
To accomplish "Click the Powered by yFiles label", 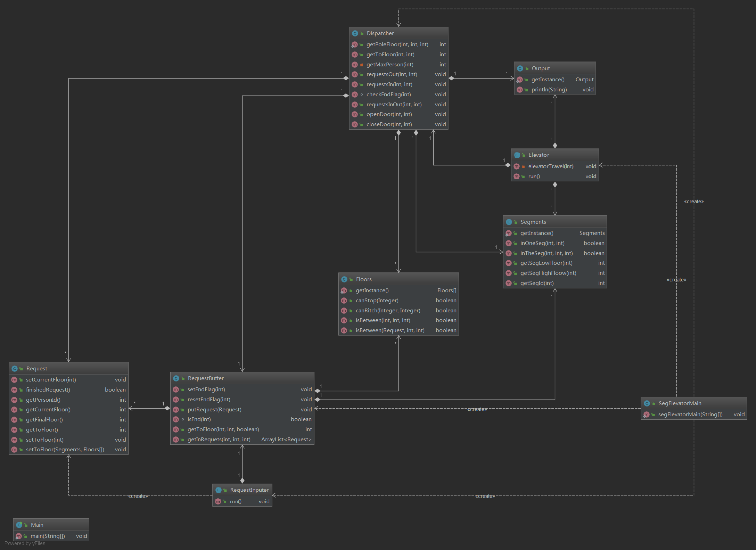I will pos(25,543).
